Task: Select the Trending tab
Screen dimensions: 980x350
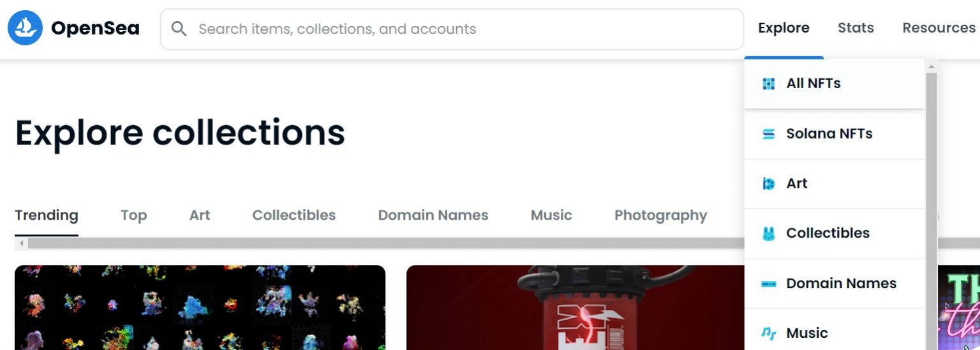Action: 47,216
